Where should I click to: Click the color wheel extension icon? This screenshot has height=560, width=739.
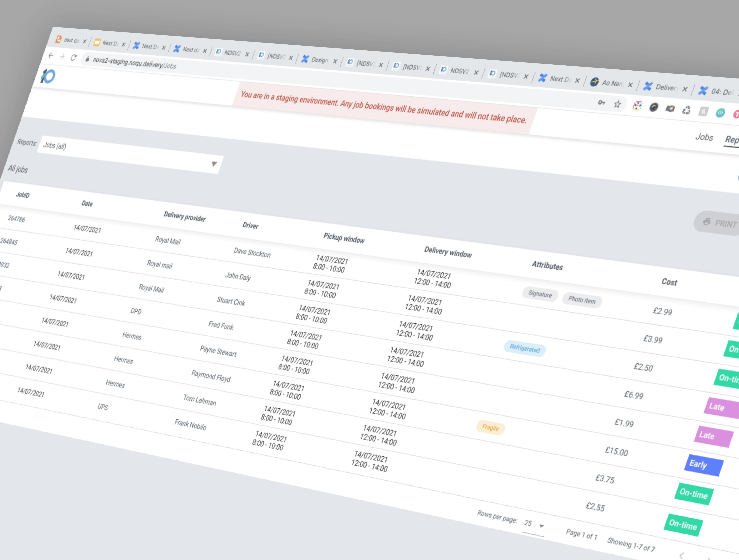pos(654,107)
